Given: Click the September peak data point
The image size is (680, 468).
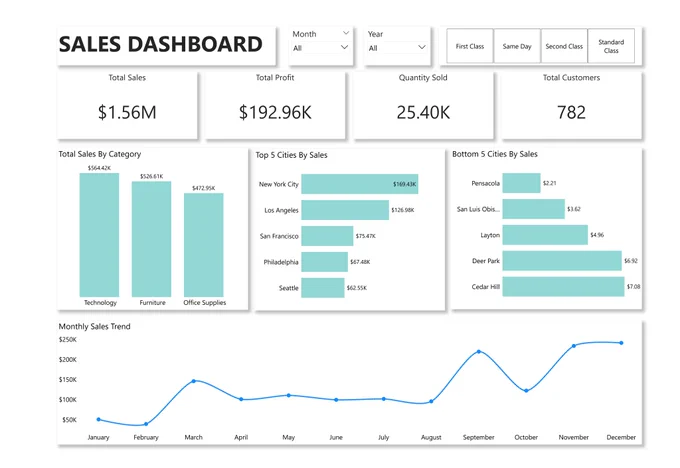Looking at the screenshot, I should [x=479, y=351].
